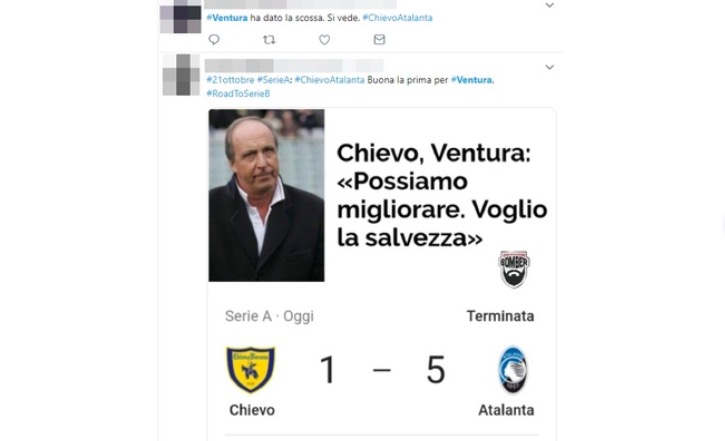Follow the #ChievoAtalanta hashtag in first tweet
This screenshot has width=725, height=441.
pos(398,18)
